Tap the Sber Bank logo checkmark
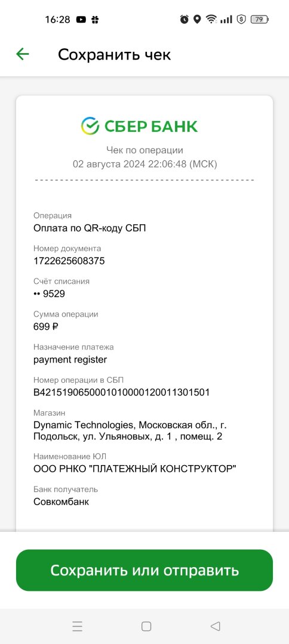The height and width of the screenshot is (644, 289). coord(90,126)
